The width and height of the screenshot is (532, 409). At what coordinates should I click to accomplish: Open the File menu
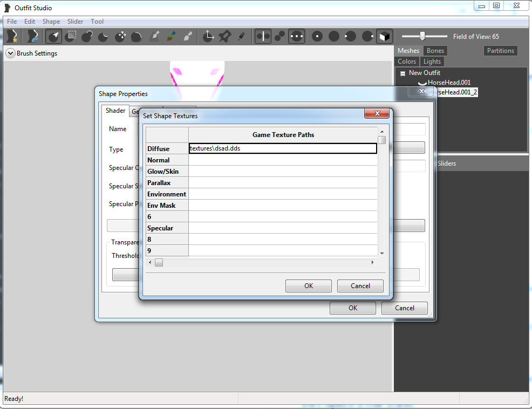(x=12, y=22)
